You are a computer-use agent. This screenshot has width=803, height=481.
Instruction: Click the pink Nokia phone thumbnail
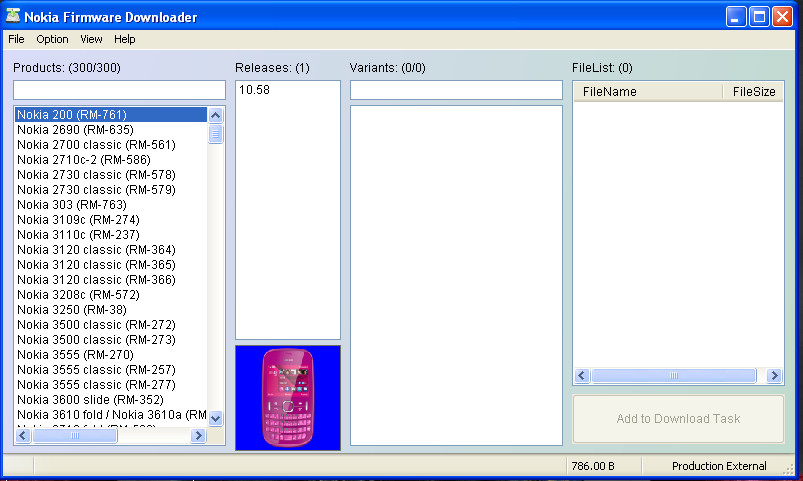[288, 398]
